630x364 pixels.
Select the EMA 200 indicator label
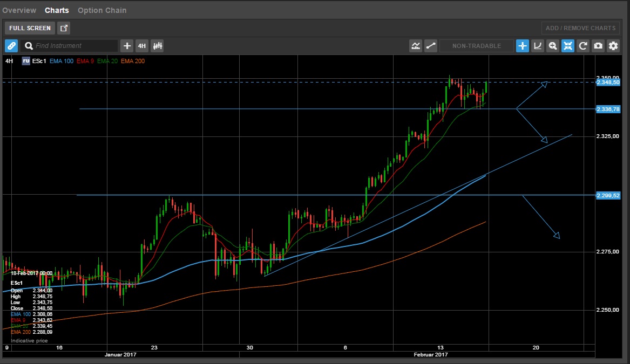[133, 61]
